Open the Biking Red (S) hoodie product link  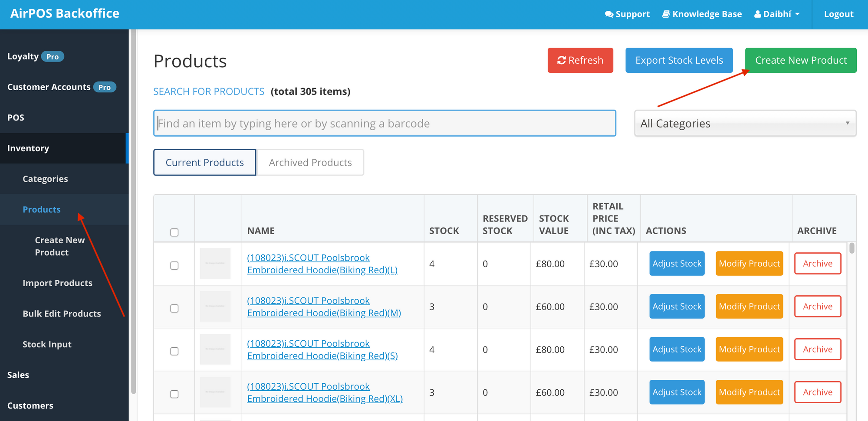pyautogui.click(x=322, y=349)
